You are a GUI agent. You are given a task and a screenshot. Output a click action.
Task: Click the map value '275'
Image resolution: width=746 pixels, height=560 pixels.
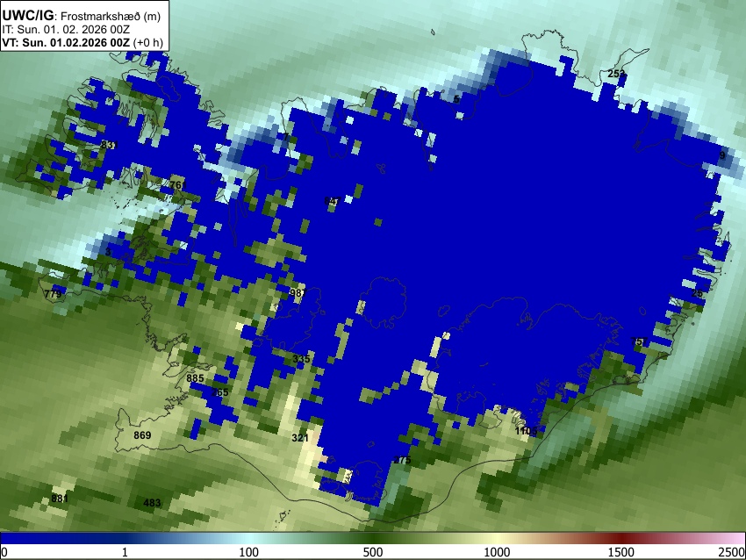coord(403,460)
